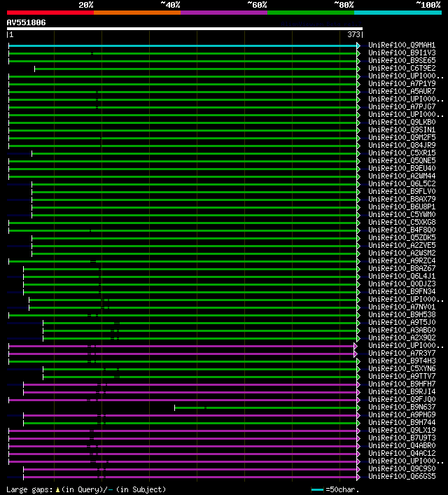The width and height of the screenshot is (448, 495).
Task: Go to the UniRef100_Q9FJQ0 label
Action: 402,399
